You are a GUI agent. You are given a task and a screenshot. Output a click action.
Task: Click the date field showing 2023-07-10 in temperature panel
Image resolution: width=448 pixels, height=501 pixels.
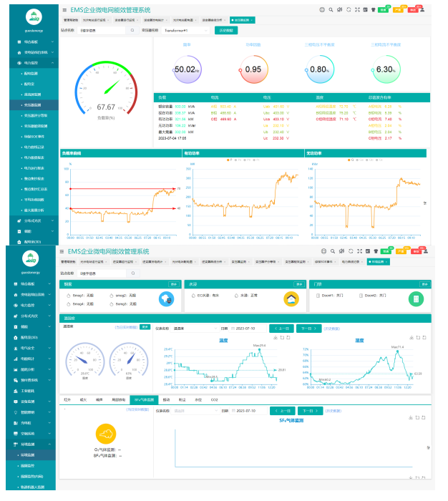click(x=248, y=328)
